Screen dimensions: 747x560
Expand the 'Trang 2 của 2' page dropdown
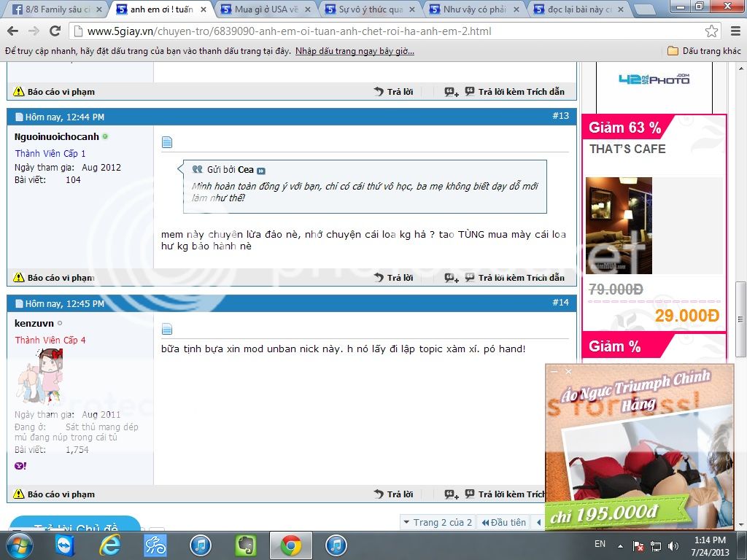(x=438, y=522)
